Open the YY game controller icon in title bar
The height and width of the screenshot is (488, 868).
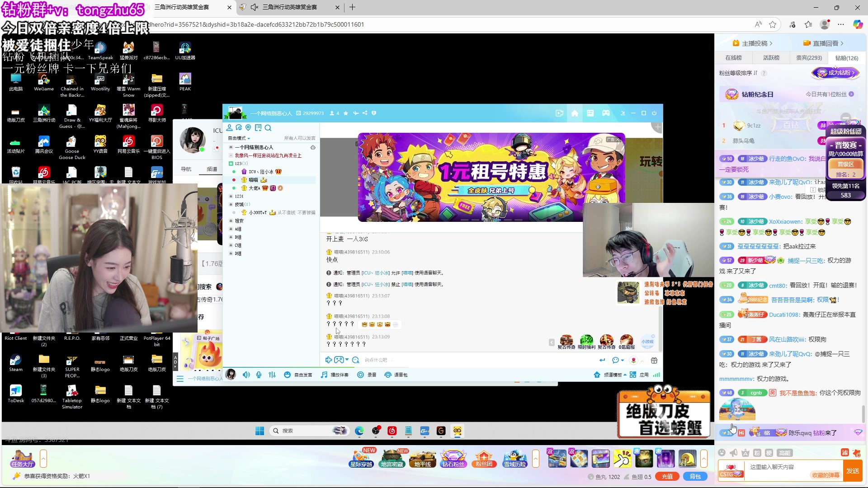(606, 113)
